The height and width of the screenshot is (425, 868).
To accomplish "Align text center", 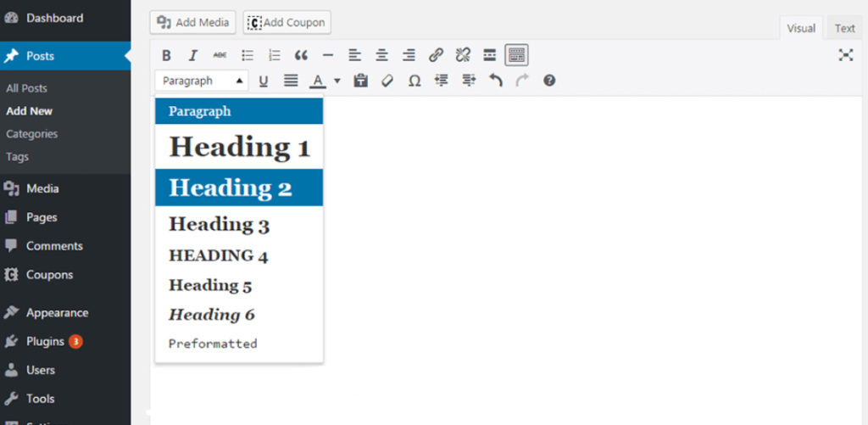I will pos(381,55).
